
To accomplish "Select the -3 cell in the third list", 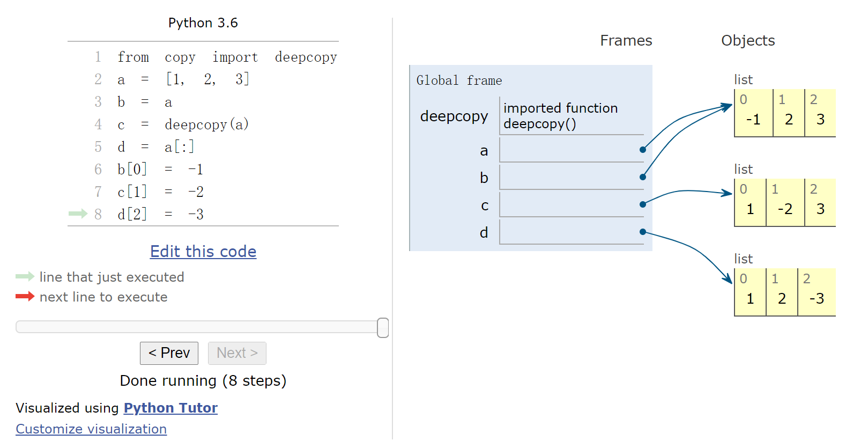I will (817, 299).
